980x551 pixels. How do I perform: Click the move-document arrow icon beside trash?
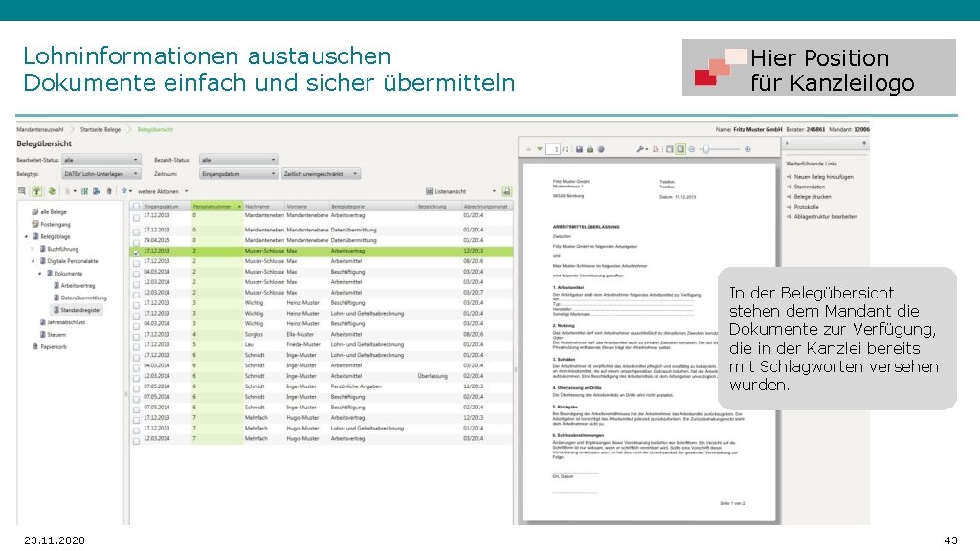tap(97, 191)
